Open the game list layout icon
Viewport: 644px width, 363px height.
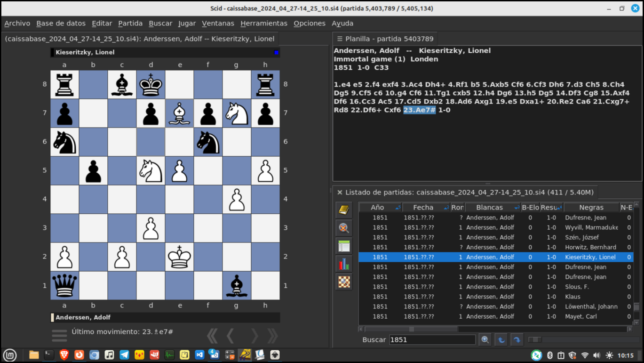(x=344, y=246)
